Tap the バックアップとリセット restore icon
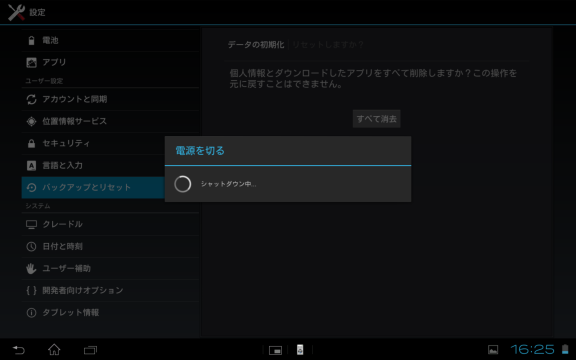The image size is (576, 360). 31,187
